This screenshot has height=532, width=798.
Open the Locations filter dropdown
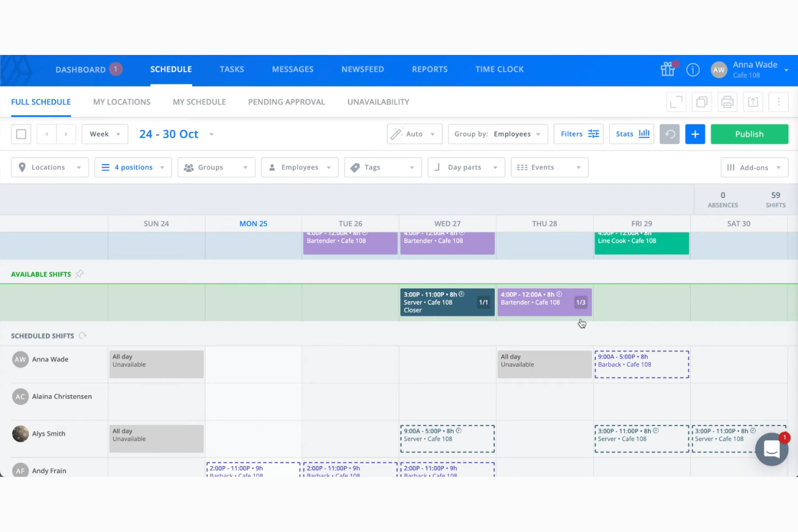point(50,168)
